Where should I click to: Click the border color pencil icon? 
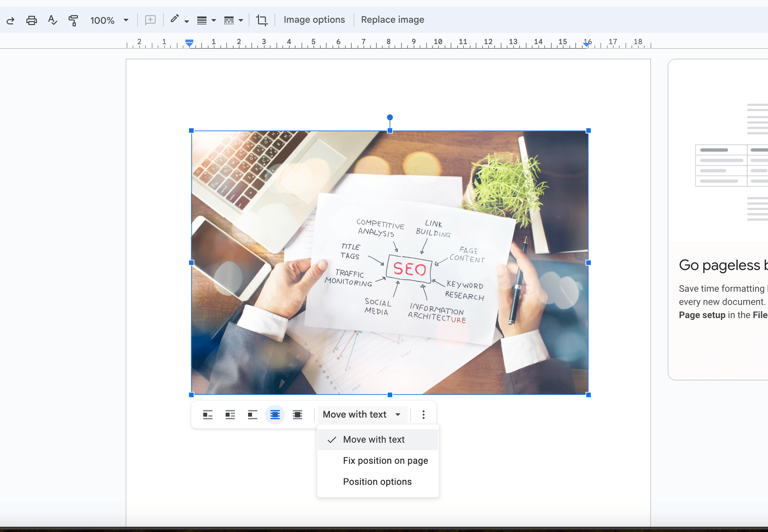pos(175,19)
